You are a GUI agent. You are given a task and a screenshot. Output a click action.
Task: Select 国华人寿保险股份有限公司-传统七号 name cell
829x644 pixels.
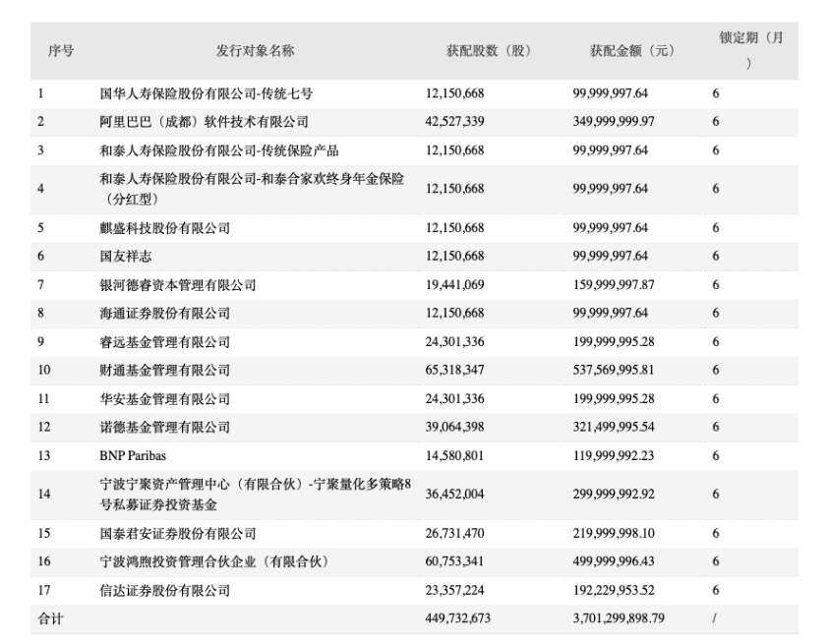click(207, 93)
